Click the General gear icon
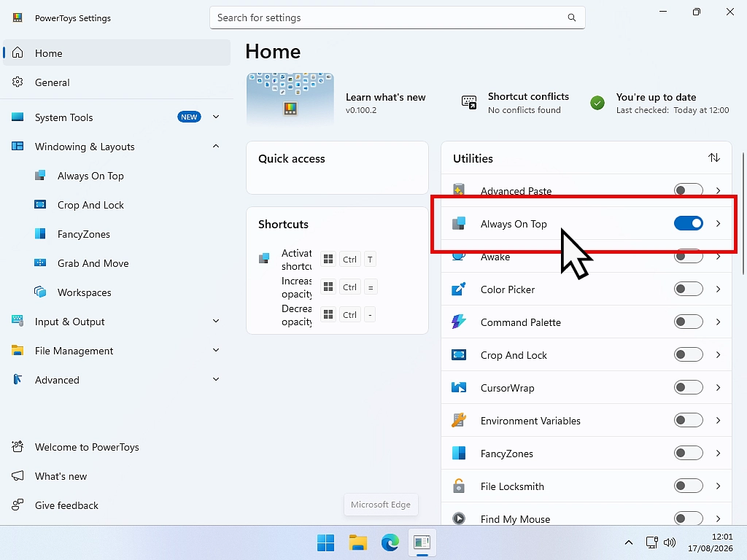747x560 pixels. [18, 82]
